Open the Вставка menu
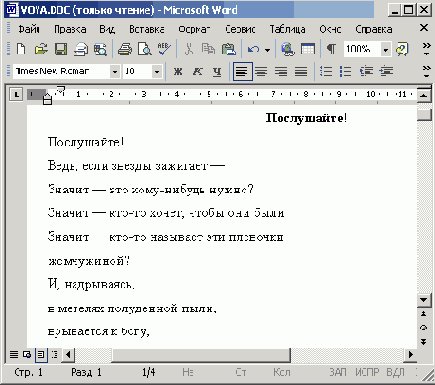Viewport: 435px width, 385px height. click(x=147, y=29)
